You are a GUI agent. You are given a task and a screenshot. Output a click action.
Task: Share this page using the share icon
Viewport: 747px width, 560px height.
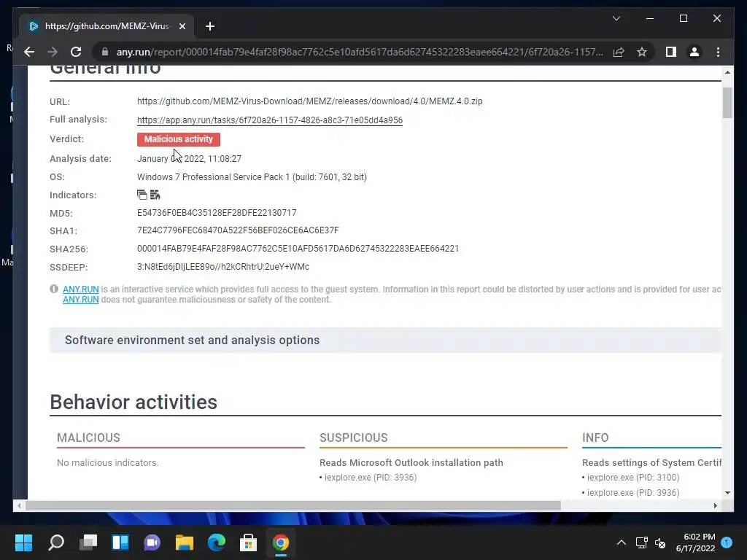click(x=619, y=52)
